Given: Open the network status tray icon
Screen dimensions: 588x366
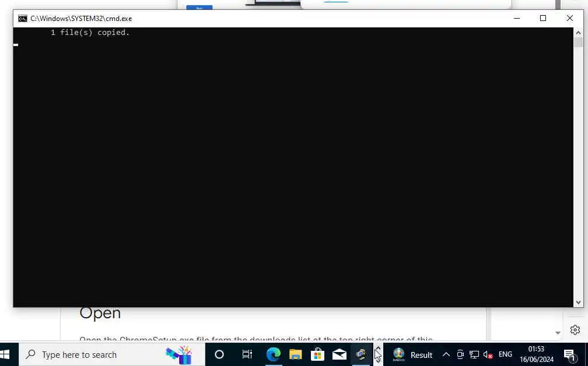Looking at the screenshot, I should pyautogui.click(x=474, y=354).
